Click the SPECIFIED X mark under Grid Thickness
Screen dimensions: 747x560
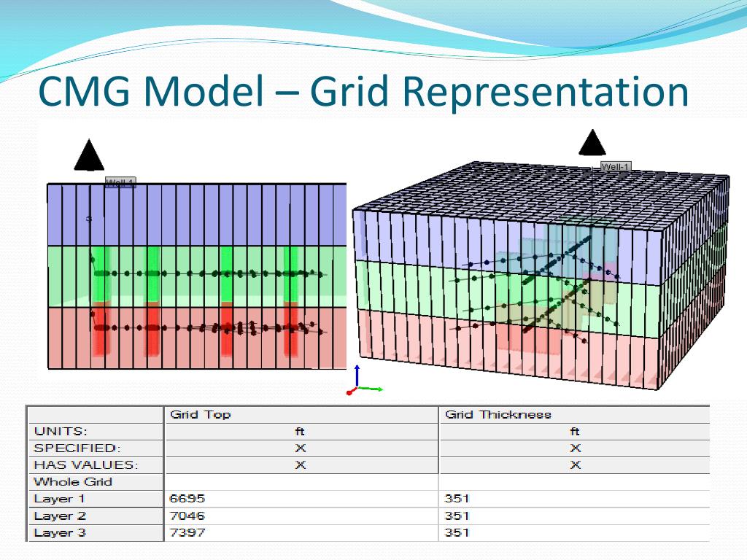tap(575, 448)
